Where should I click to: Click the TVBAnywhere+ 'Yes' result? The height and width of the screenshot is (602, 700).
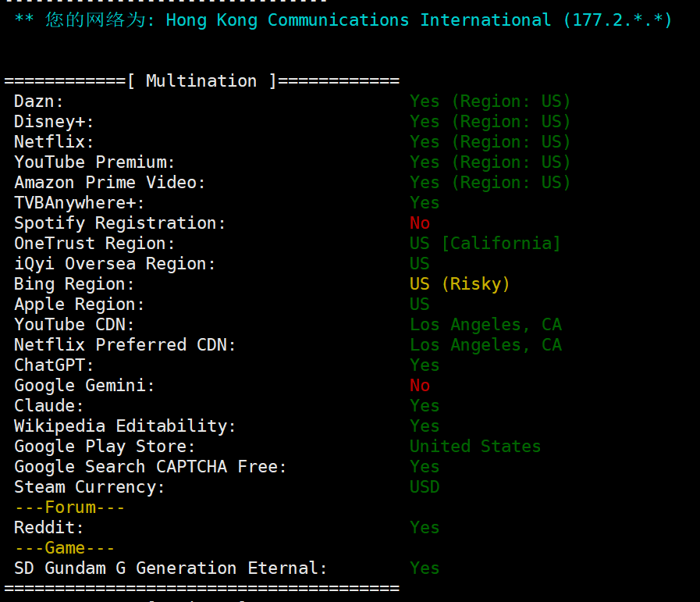point(425,203)
